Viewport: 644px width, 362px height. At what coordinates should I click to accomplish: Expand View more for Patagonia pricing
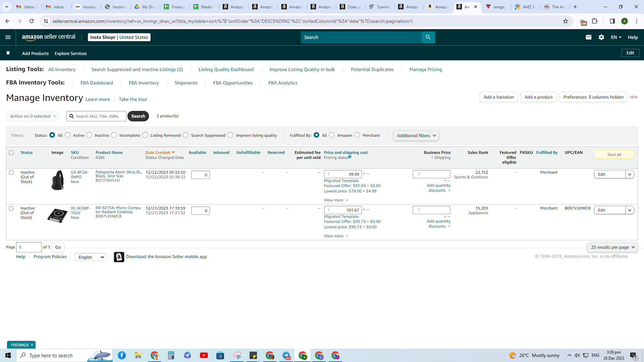click(336, 200)
